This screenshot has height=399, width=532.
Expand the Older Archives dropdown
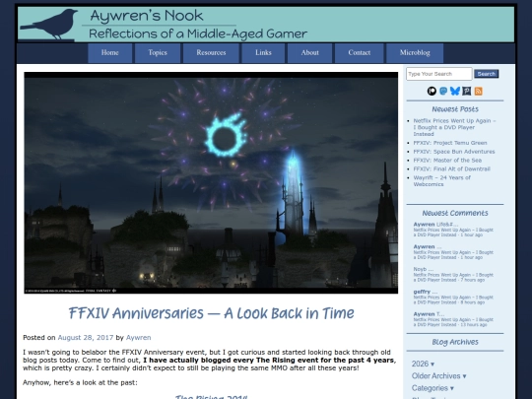[x=439, y=376]
